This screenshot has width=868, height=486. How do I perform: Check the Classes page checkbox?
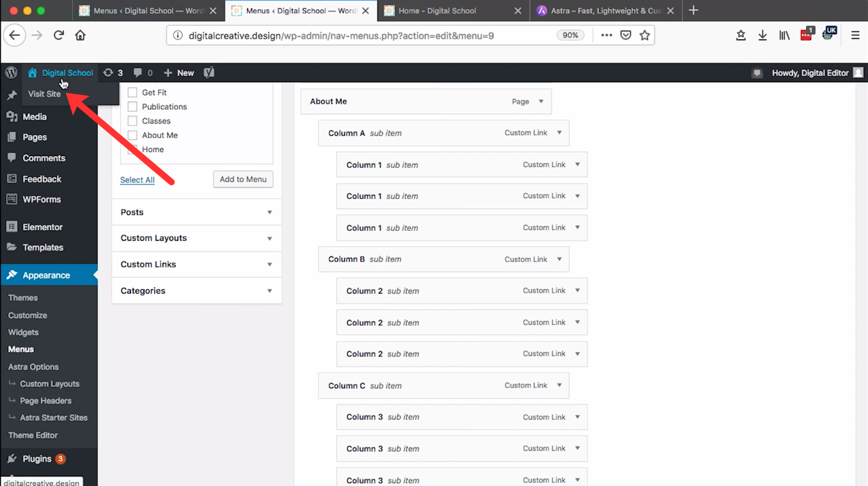point(132,121)
